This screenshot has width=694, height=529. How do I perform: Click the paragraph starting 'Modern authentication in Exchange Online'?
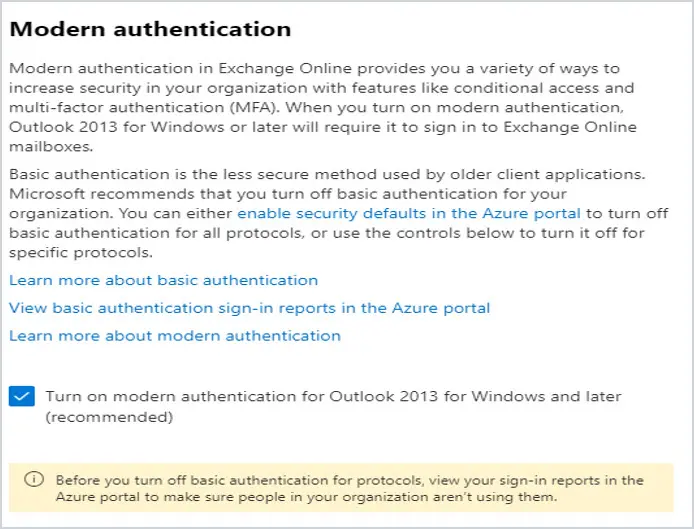[323, 107]
